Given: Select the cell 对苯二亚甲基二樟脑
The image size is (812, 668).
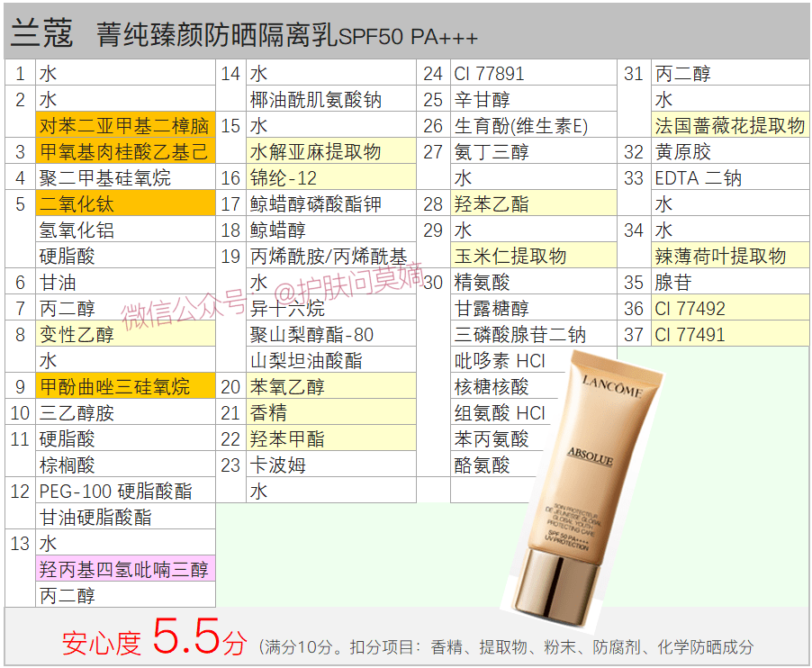Looking at the screenshot, I should 125,125.
